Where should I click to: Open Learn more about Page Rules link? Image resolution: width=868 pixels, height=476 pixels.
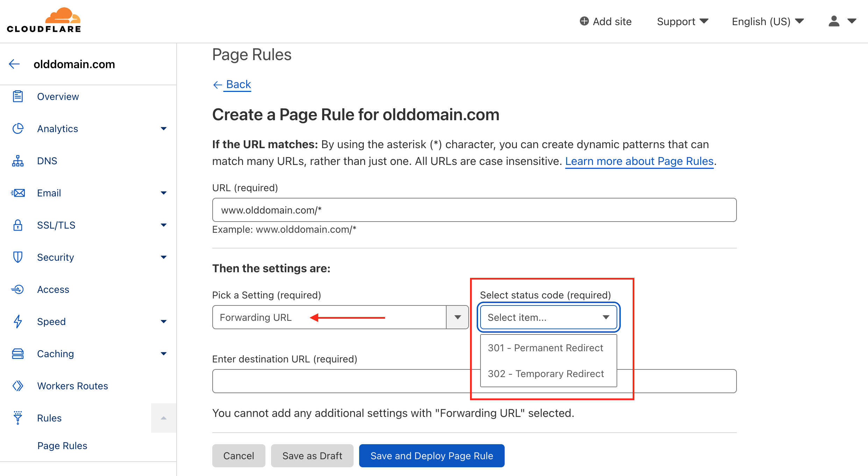[x=639, y=161]
